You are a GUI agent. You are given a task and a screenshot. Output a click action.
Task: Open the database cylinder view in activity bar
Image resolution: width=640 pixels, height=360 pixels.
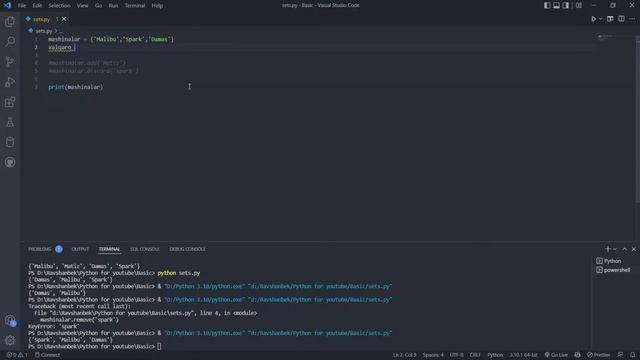click(x=10, y=142)
